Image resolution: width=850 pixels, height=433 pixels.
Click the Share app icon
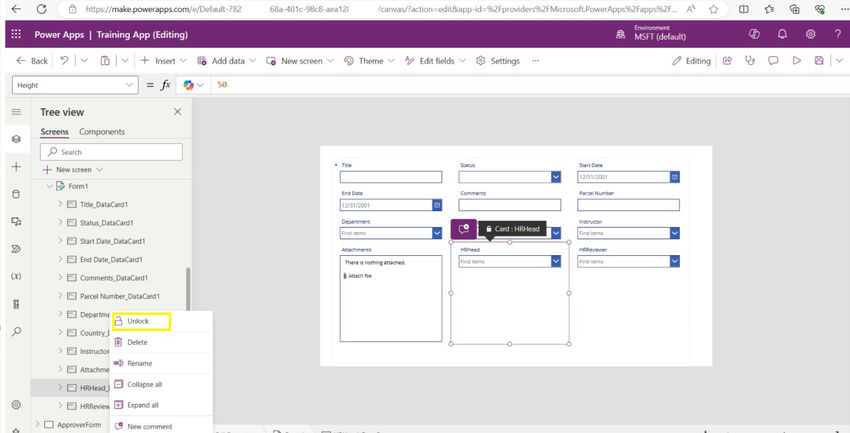[727, 61]
